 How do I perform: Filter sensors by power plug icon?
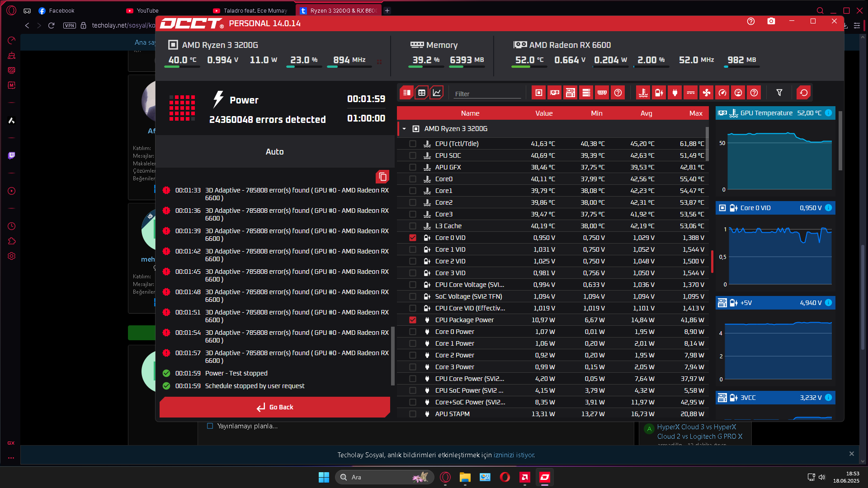pos(675,93)
